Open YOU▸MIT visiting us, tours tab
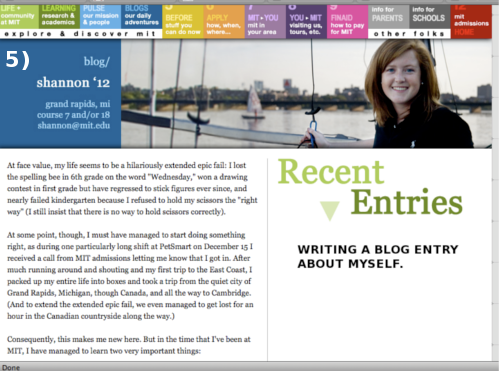499x371 pixels. (x=306, y=22)
